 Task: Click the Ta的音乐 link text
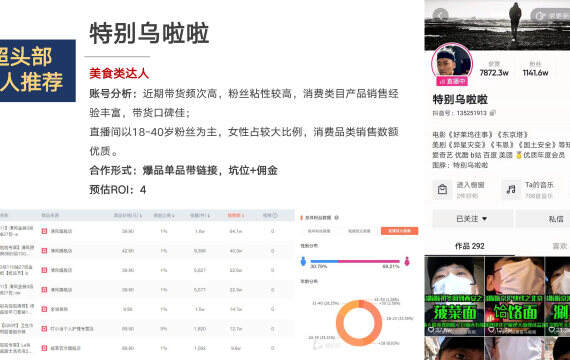pos(539,185)
